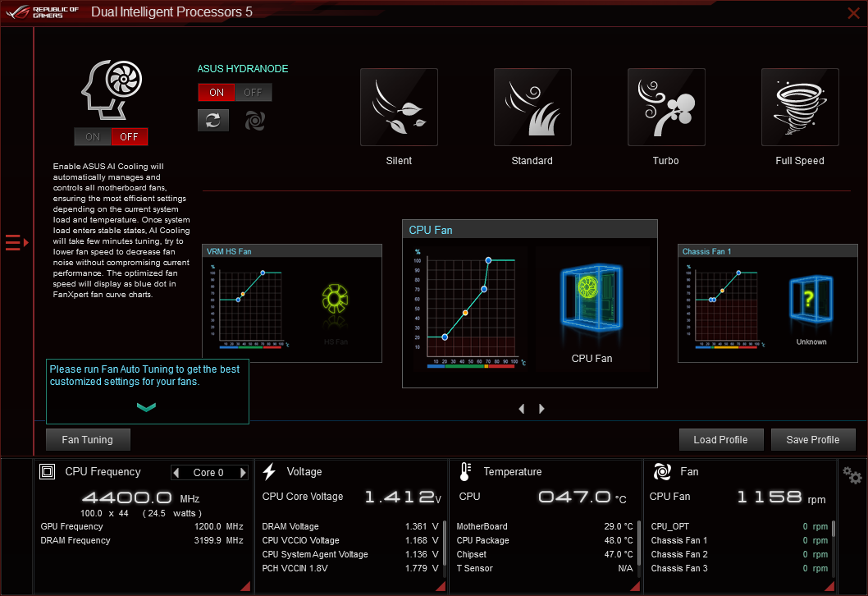Click the HYDRANODE refresh icon
The height and width of the screenshot is (596, 868).
pos(213,120)
